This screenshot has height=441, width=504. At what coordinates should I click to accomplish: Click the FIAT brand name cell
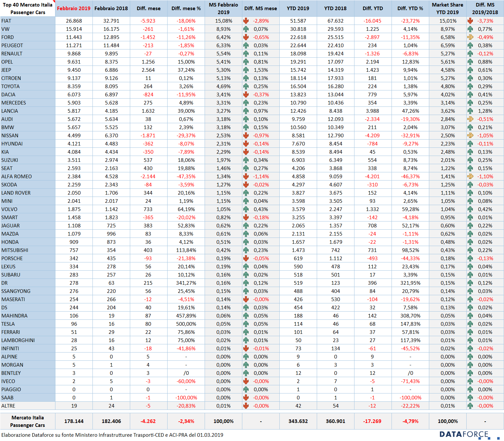pyautogui.click(x=28, y=21)
